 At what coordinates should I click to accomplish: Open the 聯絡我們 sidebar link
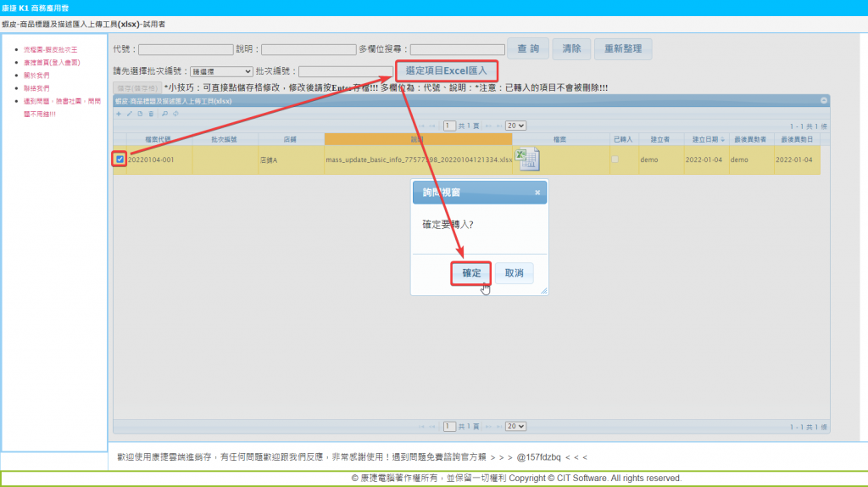pyautogui.click(x=36, y=87)
